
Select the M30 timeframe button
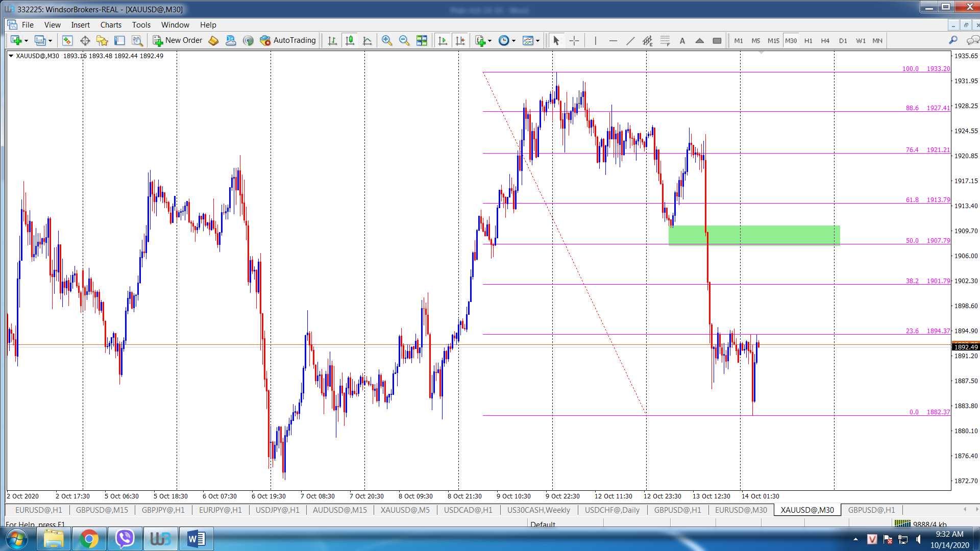click(791, 41)
